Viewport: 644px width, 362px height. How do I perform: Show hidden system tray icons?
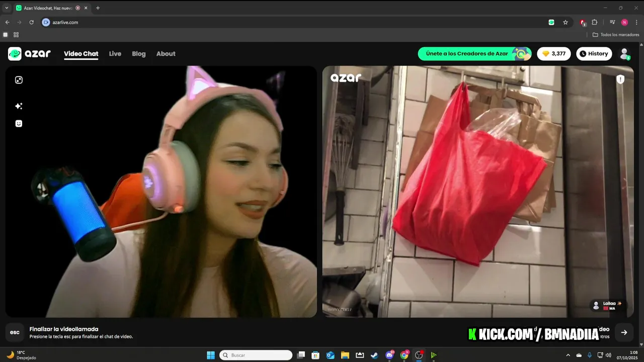tap(569, 355)
